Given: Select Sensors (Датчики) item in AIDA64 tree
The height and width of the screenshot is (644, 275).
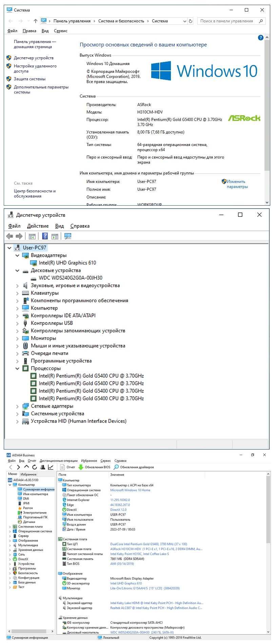Looking at the screenshot, I should click(x=26, y=522).
